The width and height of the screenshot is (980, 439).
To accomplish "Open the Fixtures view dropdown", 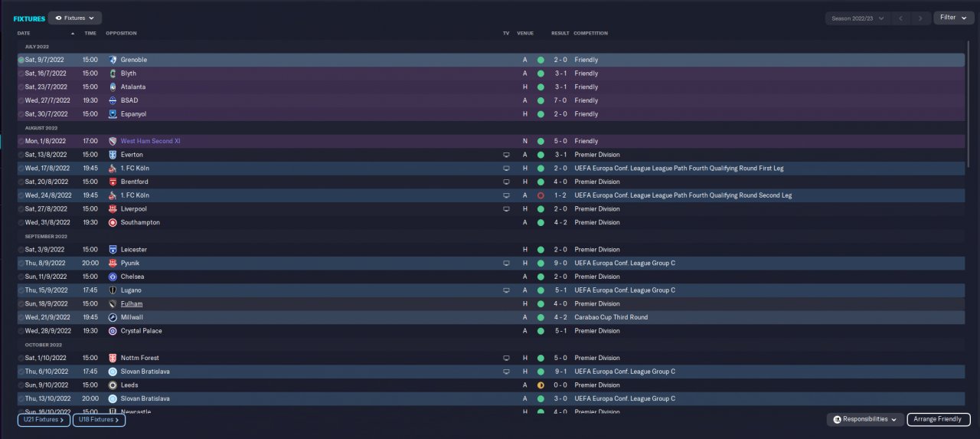I will pos(75,18).
